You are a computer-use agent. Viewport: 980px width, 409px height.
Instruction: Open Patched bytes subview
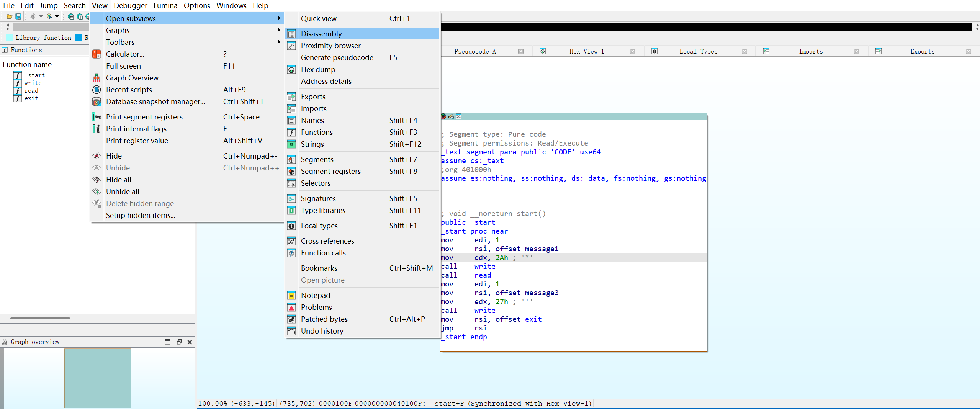click(362, 319)
